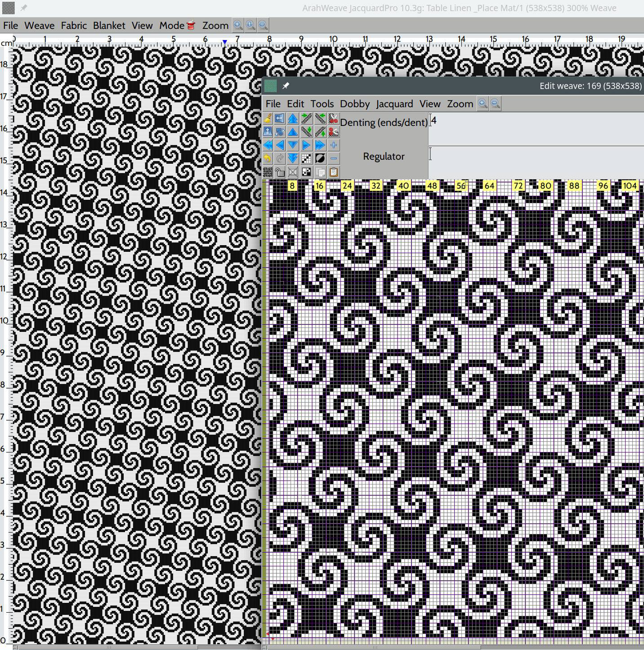Viewport: 644px width, 650px height.
Task: Click zoom 1:1 magnifier in main toolbar
Action: tap(250, 25)
